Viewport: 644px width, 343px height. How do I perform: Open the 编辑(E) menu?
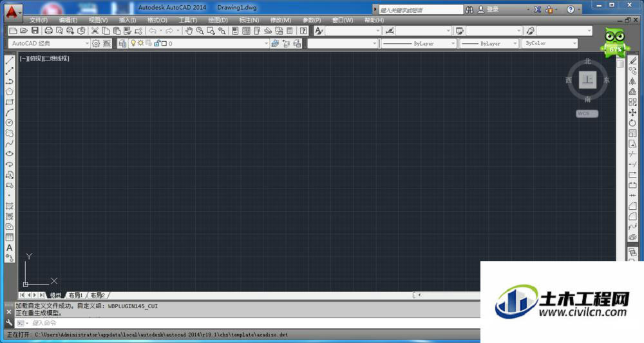[x=68, y=20]
